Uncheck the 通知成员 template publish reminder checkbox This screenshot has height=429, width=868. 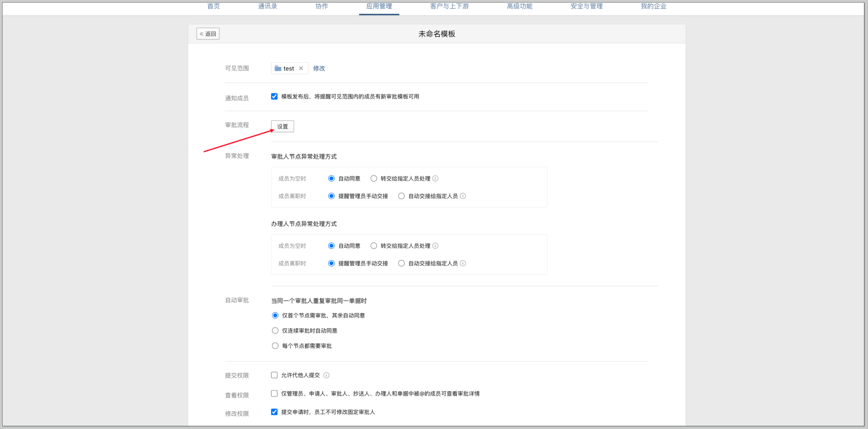[x=274, y=97]
